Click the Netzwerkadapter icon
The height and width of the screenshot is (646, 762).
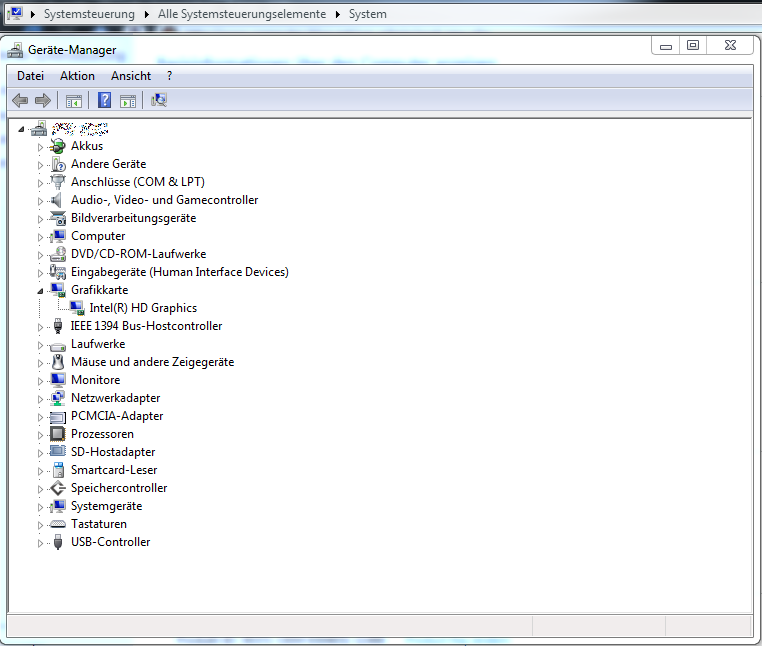pos(58,398)
